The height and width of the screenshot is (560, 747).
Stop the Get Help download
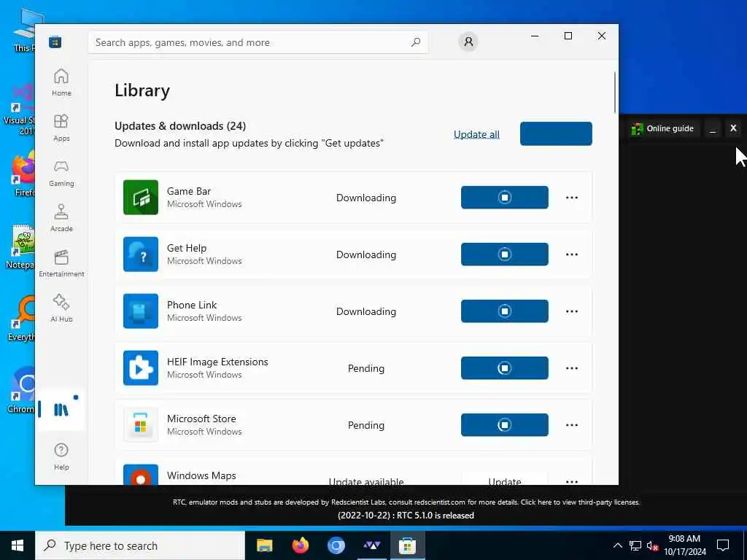[x=505, y=254]
